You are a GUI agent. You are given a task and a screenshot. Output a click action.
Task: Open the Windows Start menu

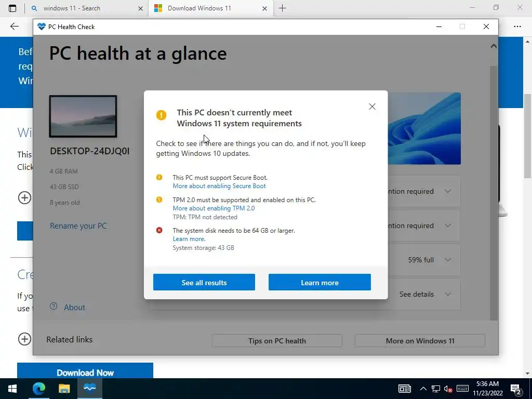12,389
